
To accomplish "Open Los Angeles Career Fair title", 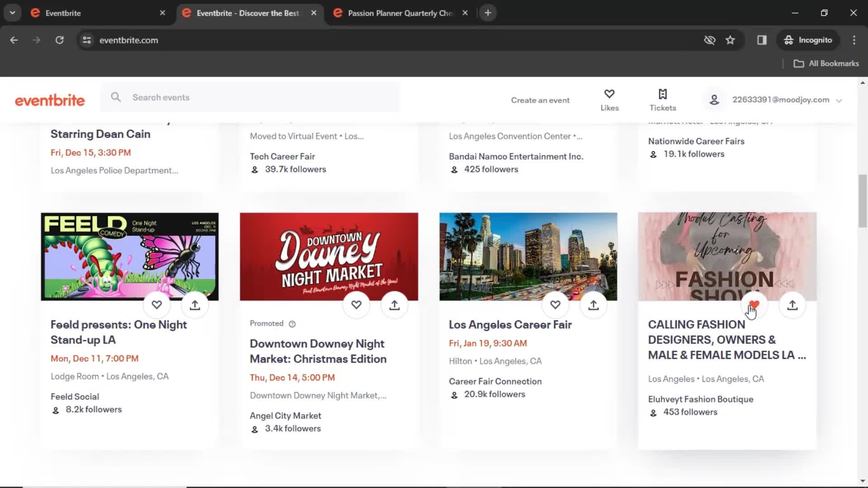I will point(510,324).
